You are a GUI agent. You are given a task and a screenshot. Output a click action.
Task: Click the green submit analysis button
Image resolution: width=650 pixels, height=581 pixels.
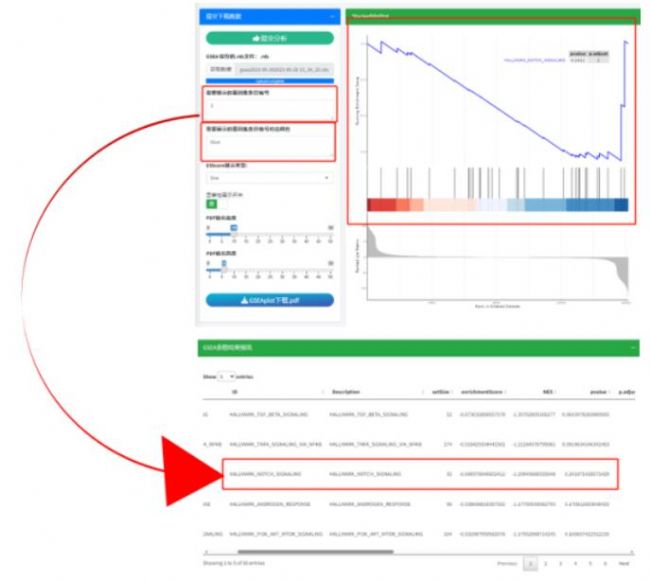(268, 38)
